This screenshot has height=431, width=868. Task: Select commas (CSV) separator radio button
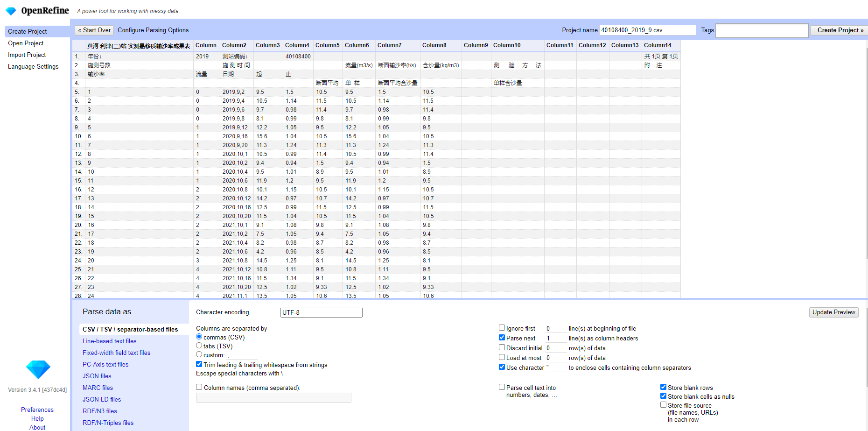click(x=199, y=337)
